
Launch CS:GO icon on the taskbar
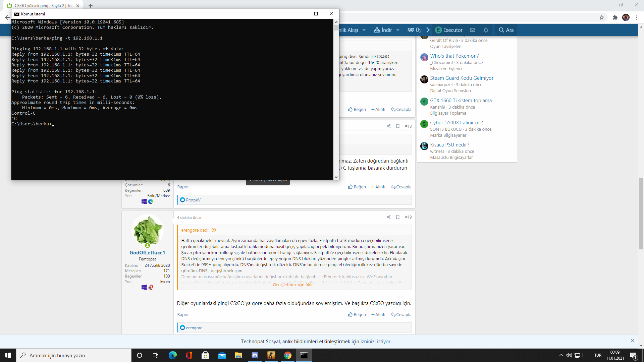[271, 355]
